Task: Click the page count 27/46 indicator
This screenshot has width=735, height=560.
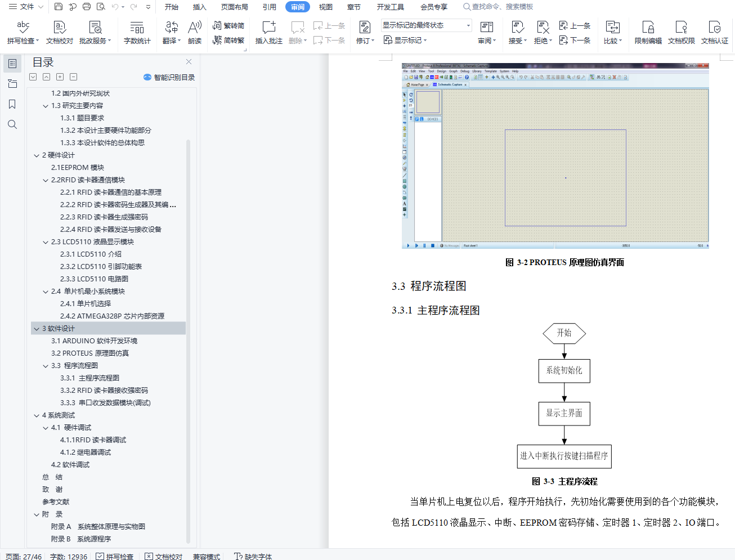Action: coord(23,556)
